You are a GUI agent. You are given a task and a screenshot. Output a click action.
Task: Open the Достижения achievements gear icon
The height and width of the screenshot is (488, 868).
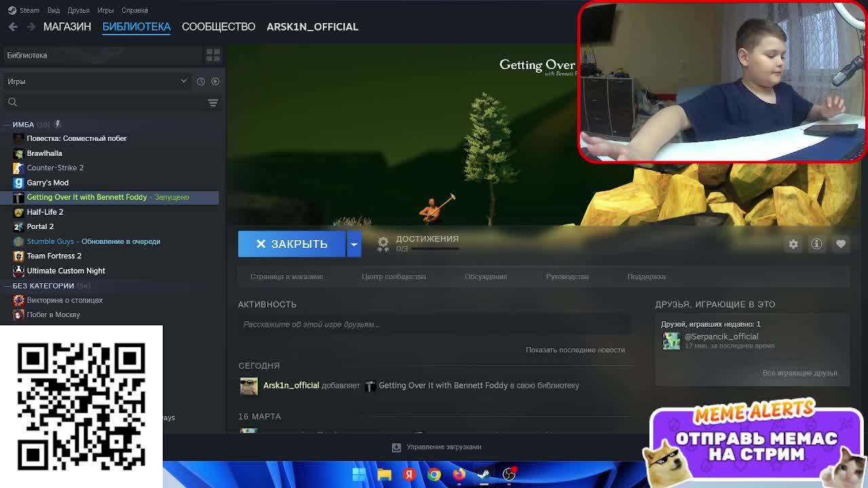[383, 243]
